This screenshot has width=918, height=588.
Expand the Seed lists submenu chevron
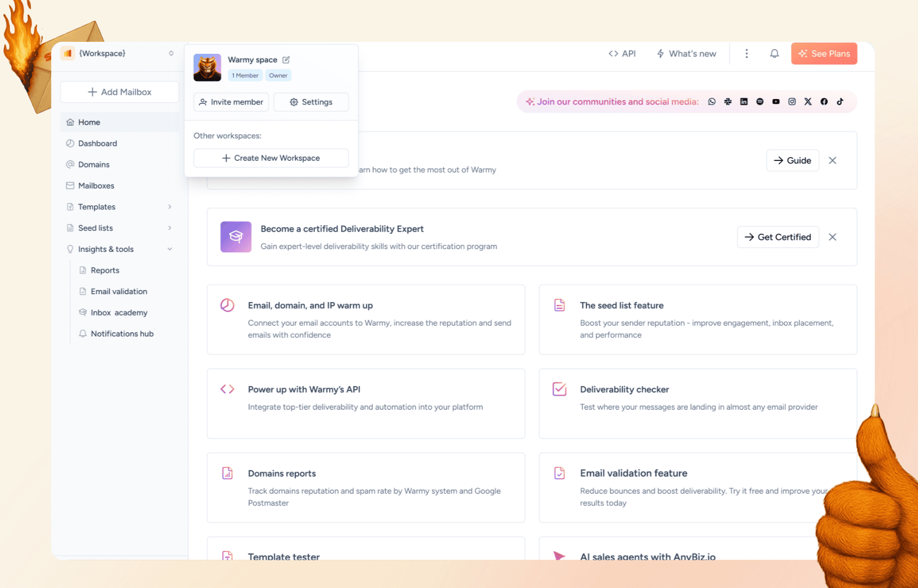170,228
